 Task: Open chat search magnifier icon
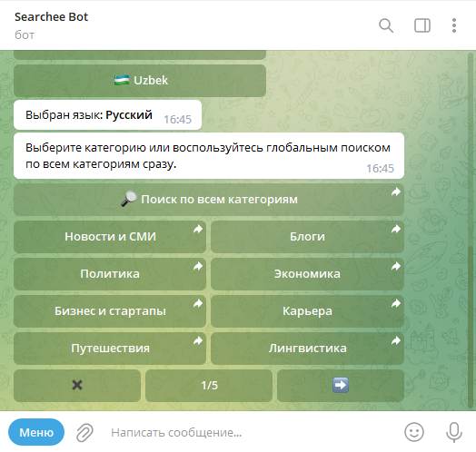tap(386, 25)
